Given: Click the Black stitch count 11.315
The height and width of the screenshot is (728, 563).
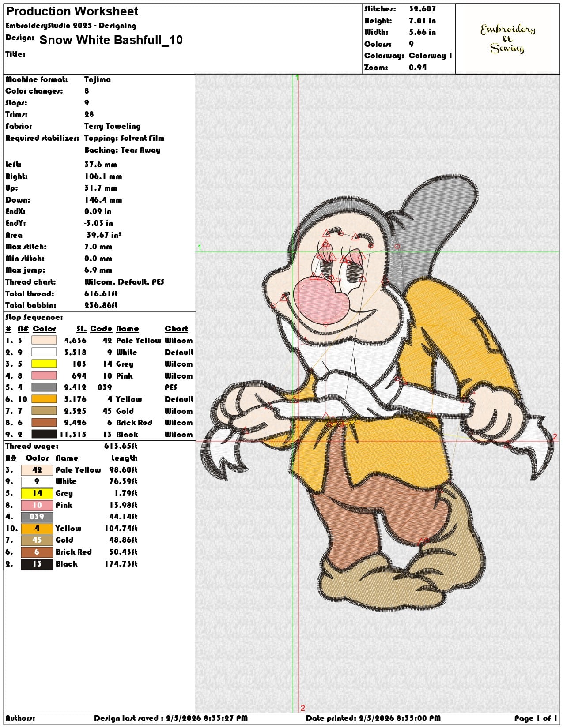Looking at the screenshot, I should coord(73,435).
